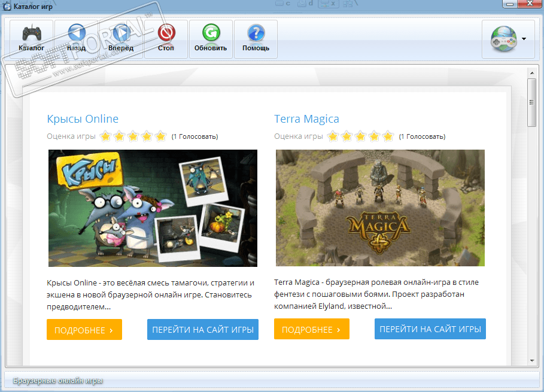Click the scrollbar down arrow
The height and width of the screenshot is (392, 544).
(x=532, y=361)
